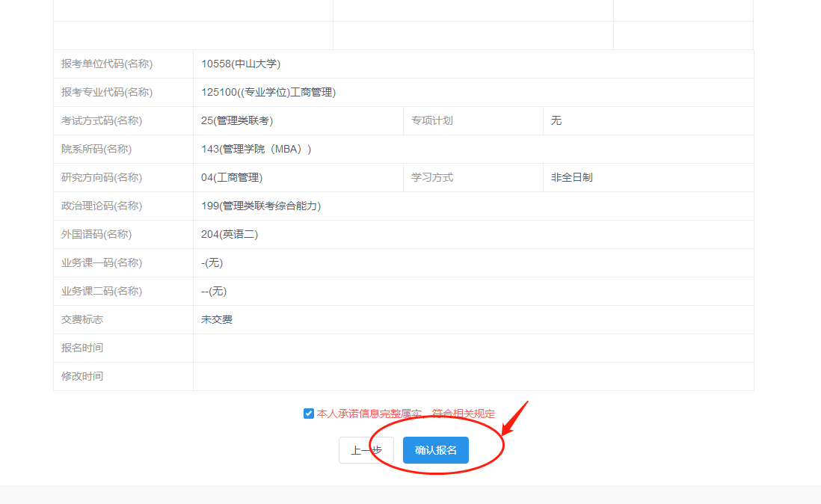Click the 确认报名 confirm registration button
The height and width of the screenshot is (504, 821).
coord(436,449)
